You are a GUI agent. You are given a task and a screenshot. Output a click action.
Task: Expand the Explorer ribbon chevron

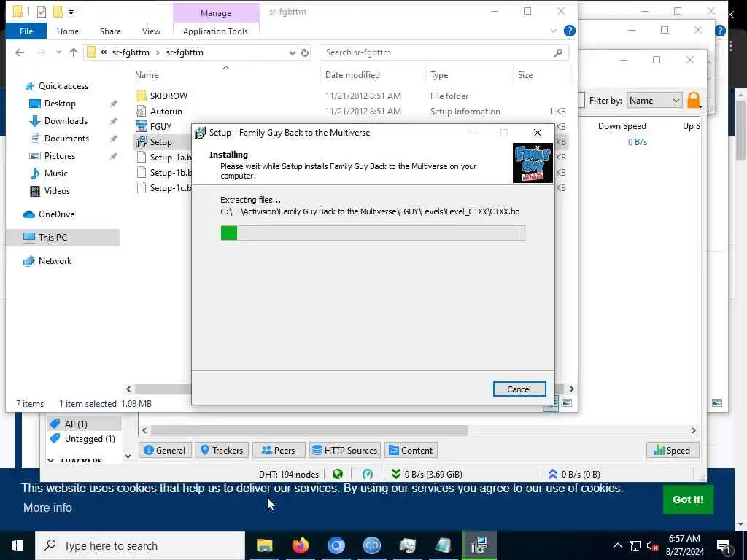pyautogui.click(x=553, y=31)
